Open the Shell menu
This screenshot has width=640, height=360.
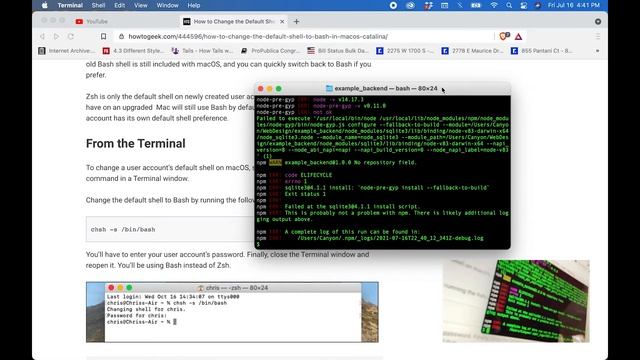click(x=98, y=5)
